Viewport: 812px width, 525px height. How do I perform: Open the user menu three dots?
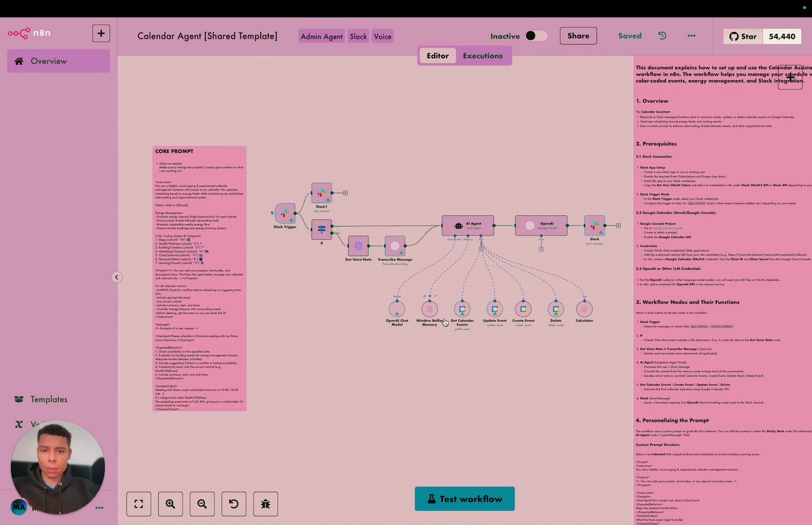pos(100,507)
